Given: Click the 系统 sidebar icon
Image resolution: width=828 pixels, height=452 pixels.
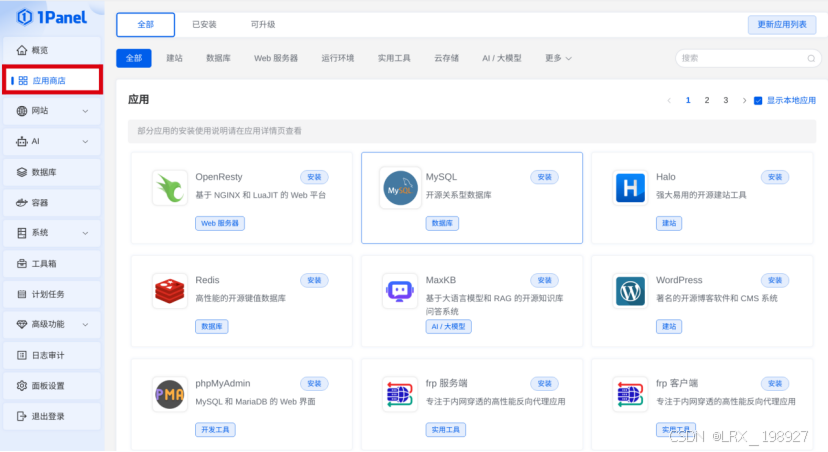Looking at the screenshot, I should coord(22,233).
